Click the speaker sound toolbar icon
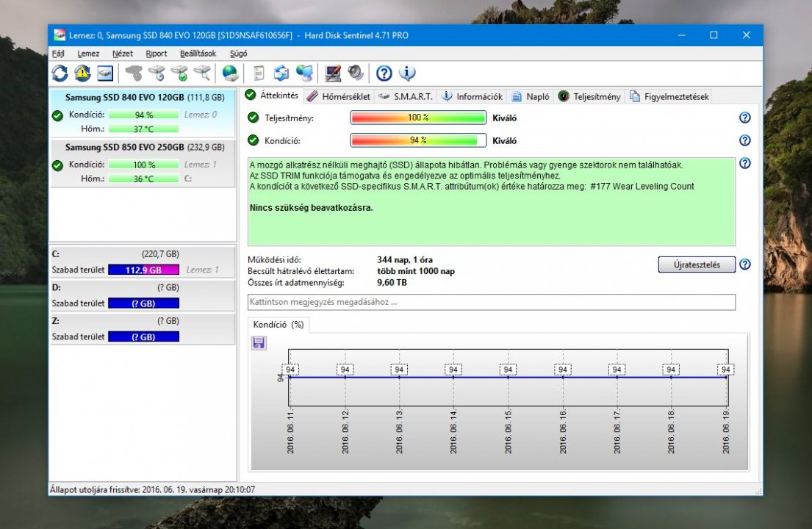 pyautogui.click(x=356, y=73)
